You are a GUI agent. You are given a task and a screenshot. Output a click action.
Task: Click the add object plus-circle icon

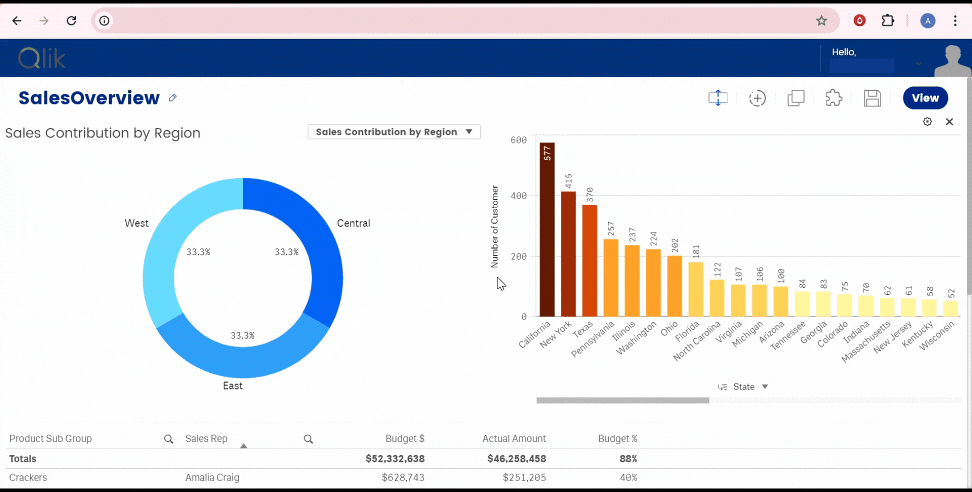[757, 98]
